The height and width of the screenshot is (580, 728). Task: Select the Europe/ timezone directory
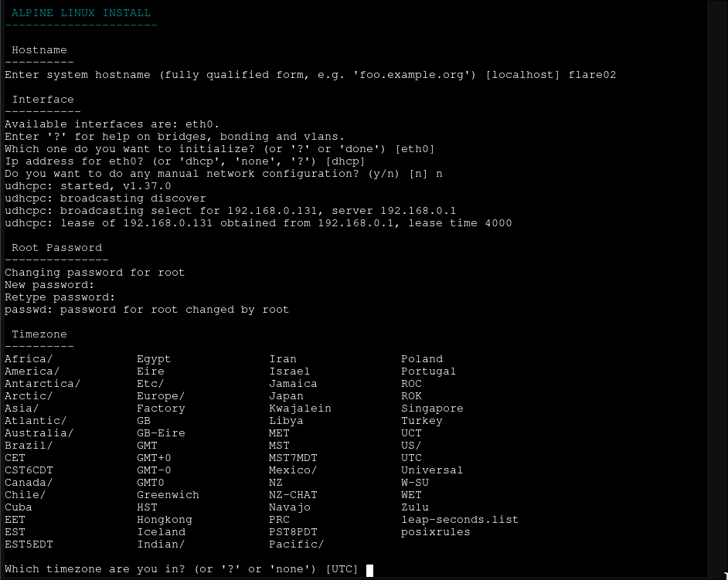click(161, 396)
